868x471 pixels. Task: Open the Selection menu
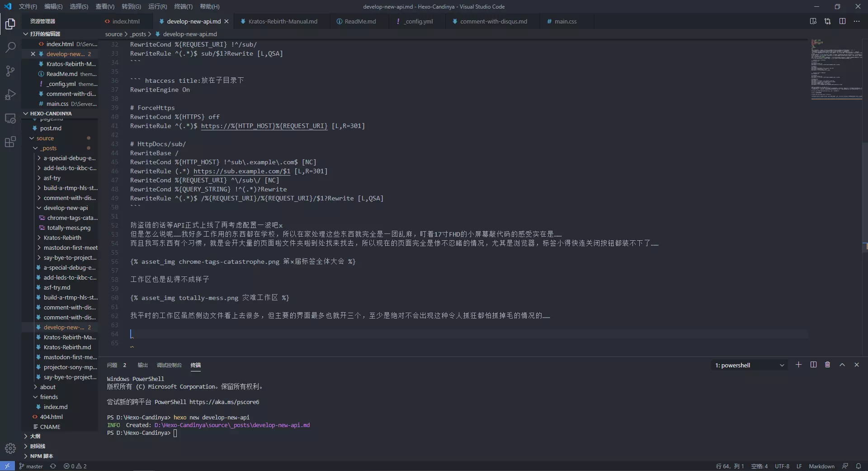coord(79,6)
